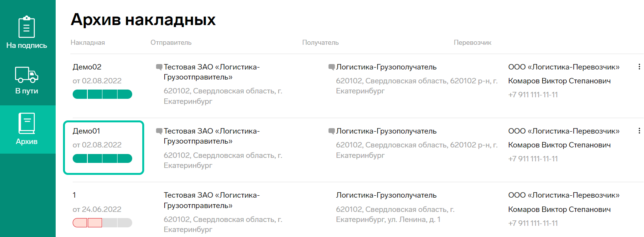Screen dimensions: 644x237
Task: Open three-dot menu for Демо01 row
Action: [639, 131]
